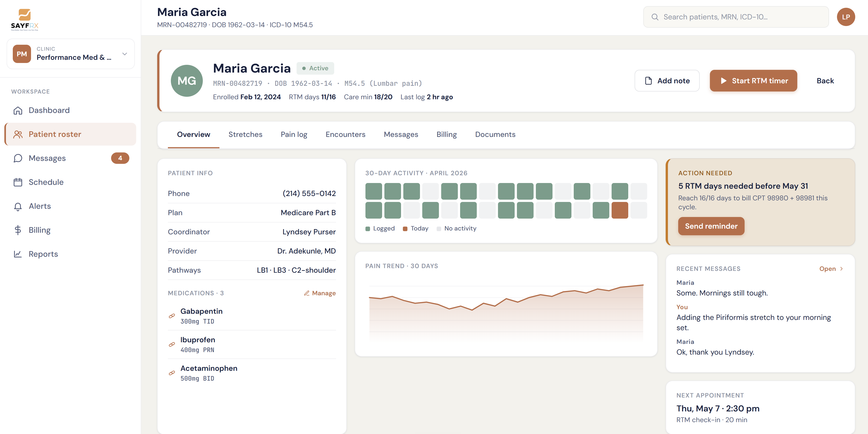Click the Alerts bell icon

[x=18, y=206]
